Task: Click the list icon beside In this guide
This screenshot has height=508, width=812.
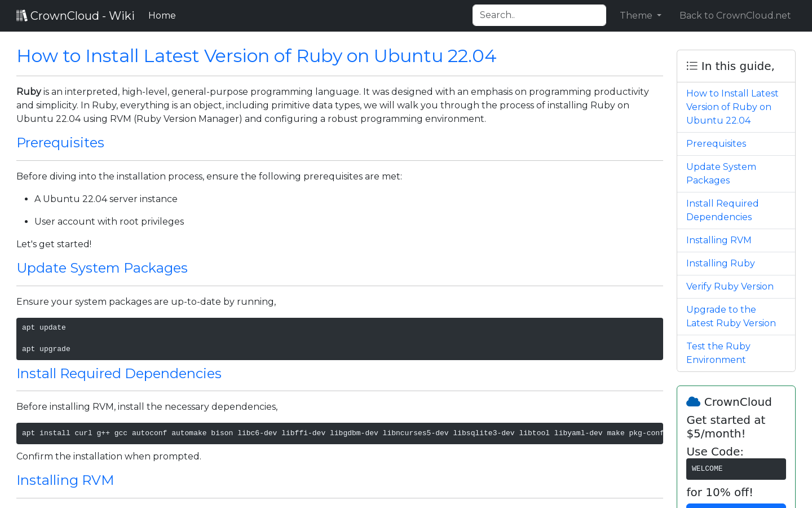Action: pos(692,66)
